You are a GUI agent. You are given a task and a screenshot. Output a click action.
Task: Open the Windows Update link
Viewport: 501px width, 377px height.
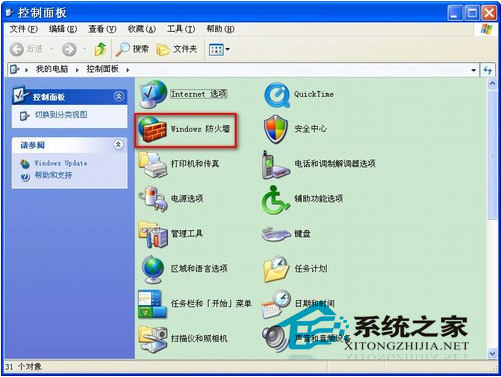click(61, 163)
